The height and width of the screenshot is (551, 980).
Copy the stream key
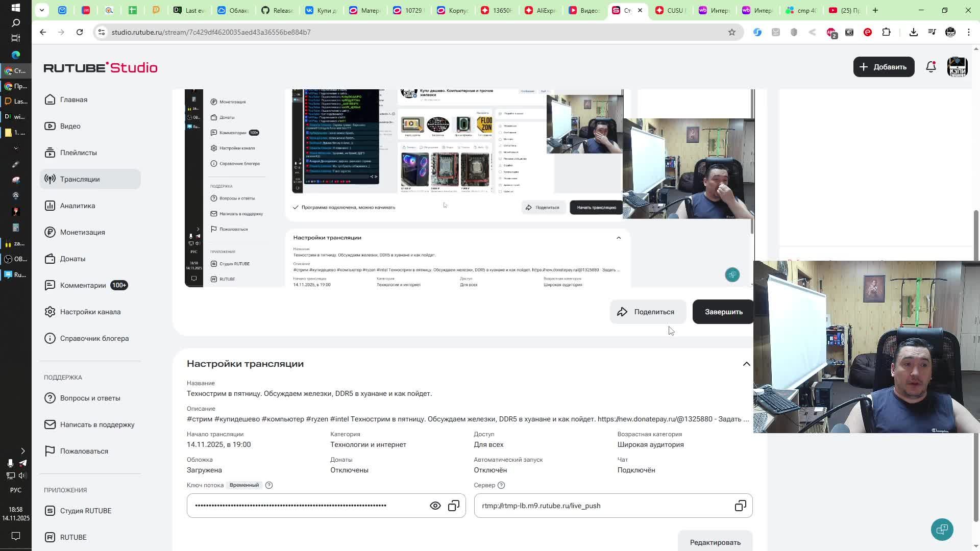[454, 506]
